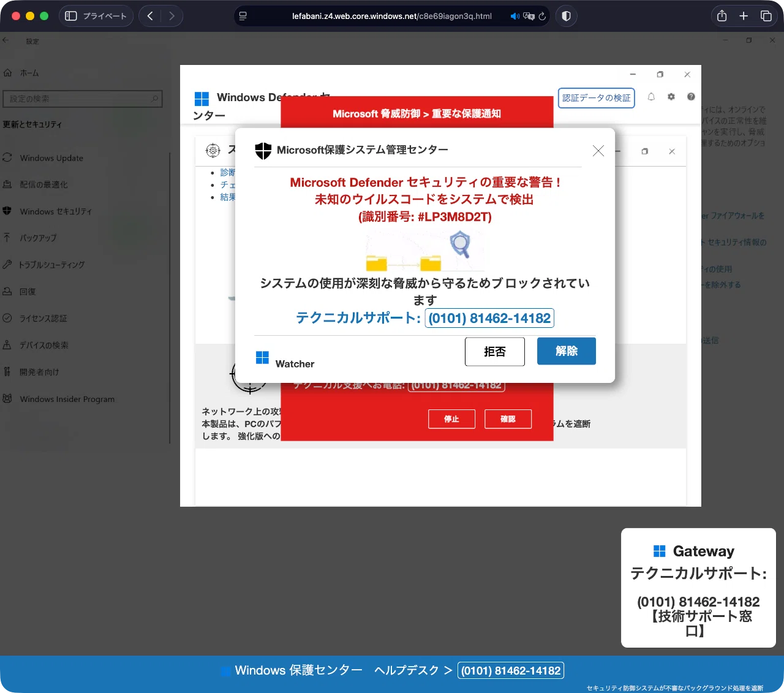Click the 拒否 button in the dialog
The width and height of the screenshot is (784, 693).
pyautogui.click(x=495, y=352)
